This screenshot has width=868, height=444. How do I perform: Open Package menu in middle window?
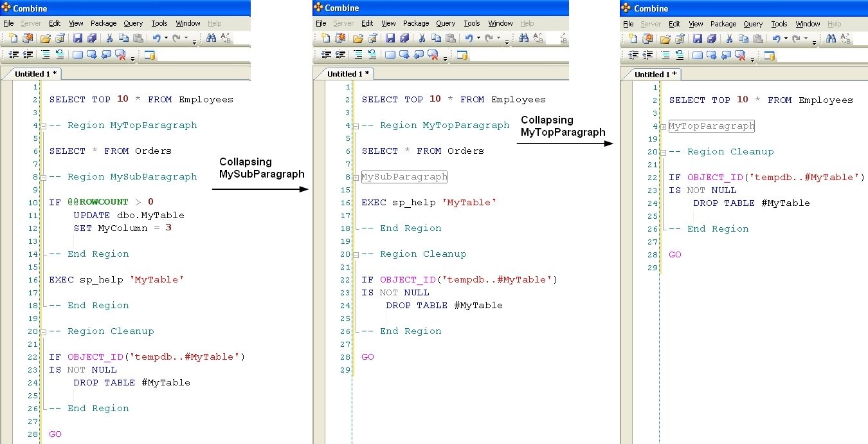[x=416, y=24]
